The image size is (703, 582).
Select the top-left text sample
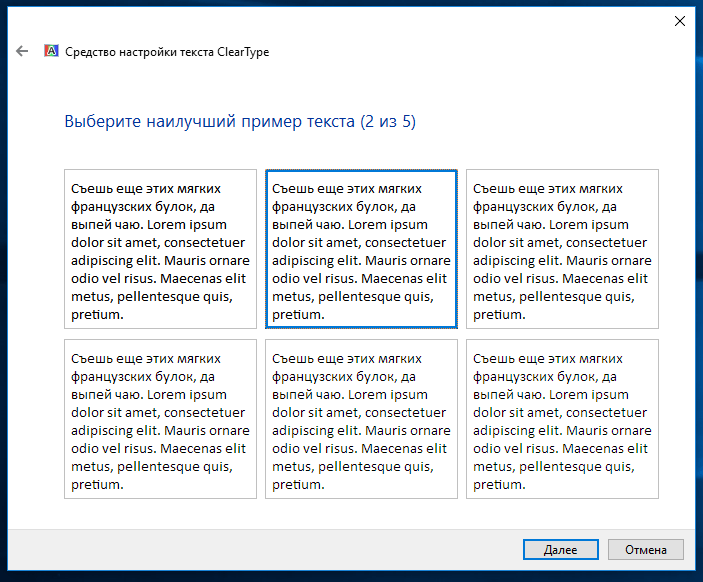tap(161, 249)
